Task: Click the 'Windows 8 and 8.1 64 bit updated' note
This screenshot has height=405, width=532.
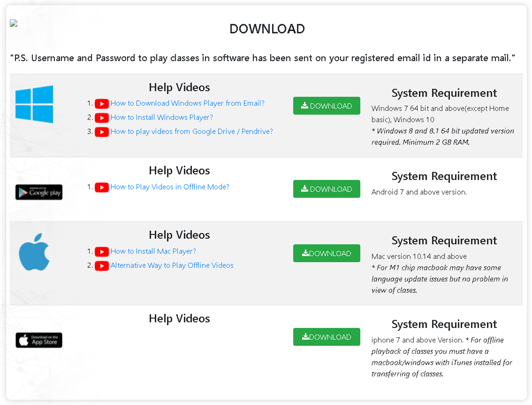Action: click(443, 137)
